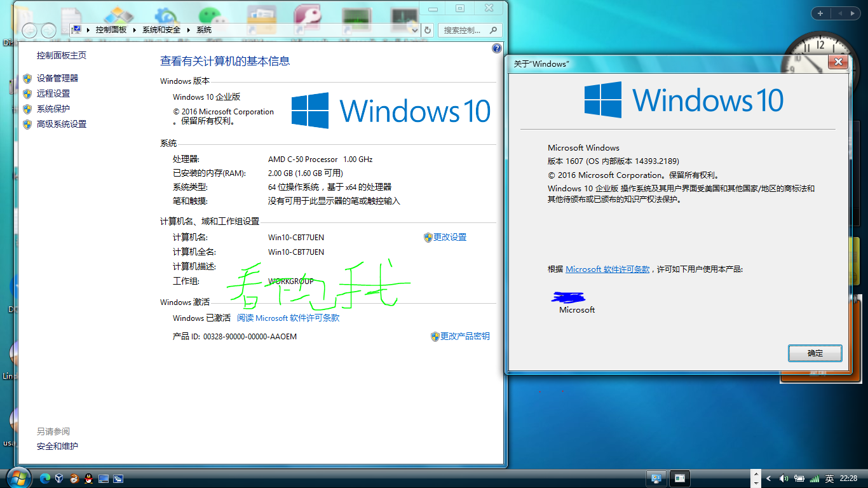The height and width of the screenshot is (488, 868).
Task: Click the shield icon beside 系统保护
Action: 27,109
